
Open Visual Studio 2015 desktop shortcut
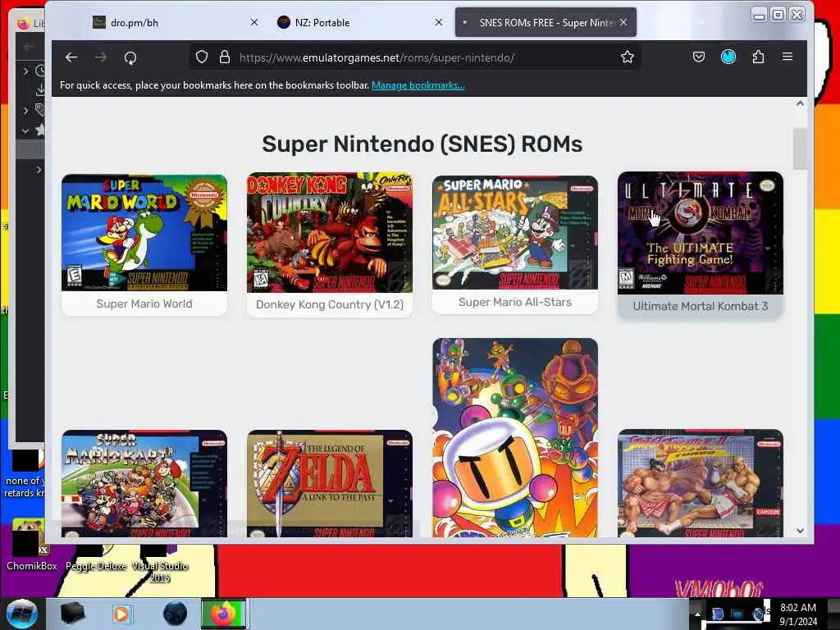[159, 565]
